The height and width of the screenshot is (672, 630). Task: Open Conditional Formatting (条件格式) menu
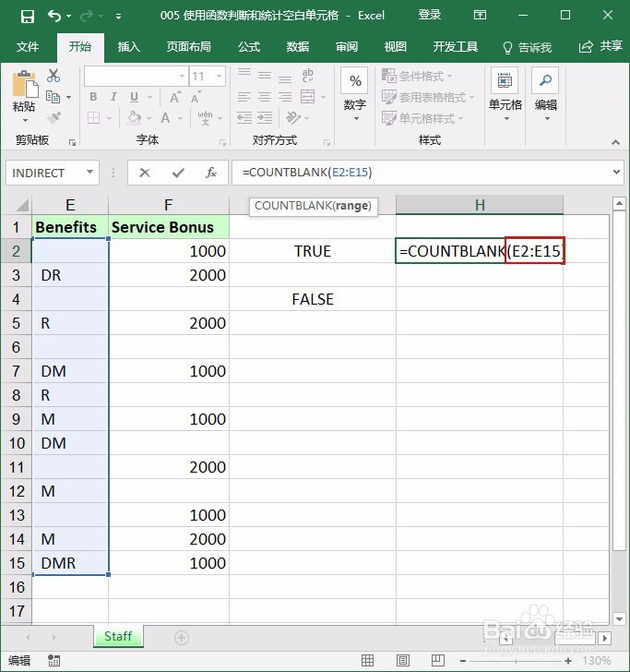click(x=417, y=77)
